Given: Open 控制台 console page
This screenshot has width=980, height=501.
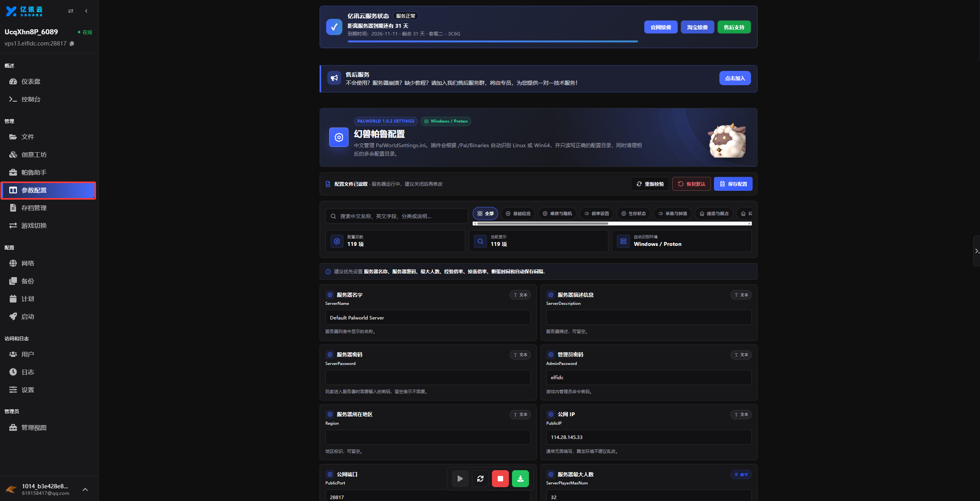Looking at the screenshot, I should (x=48, y=99).
